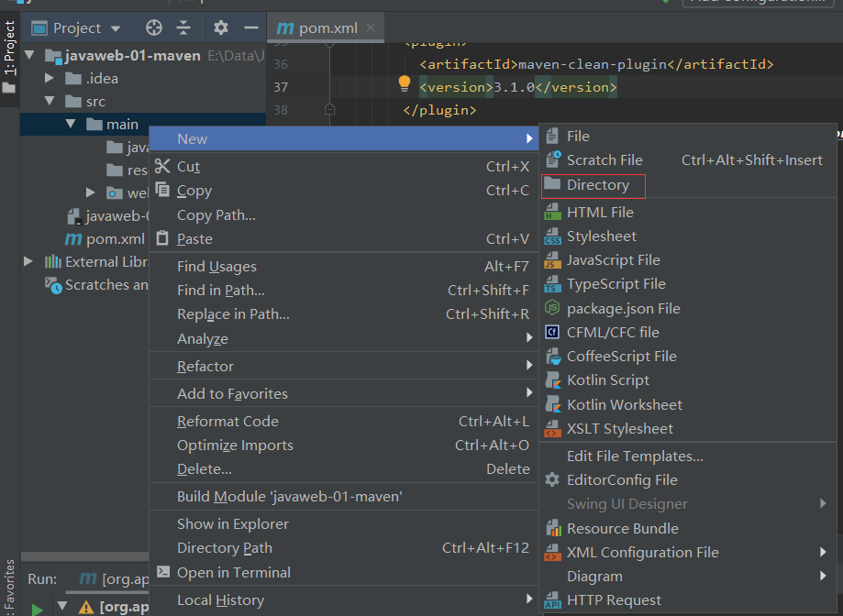
Task: Create new Resource Bundle
Action: 688,529
